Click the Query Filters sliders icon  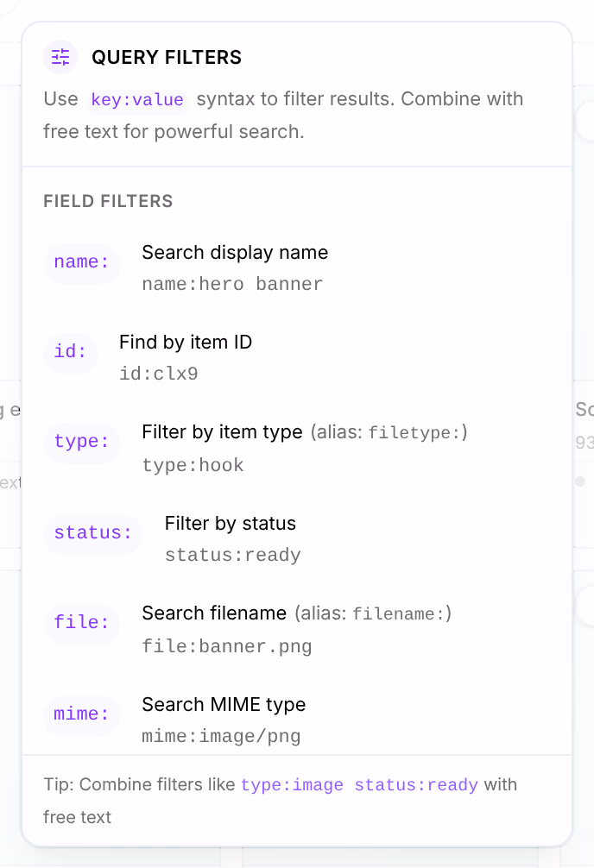(x=60, y=57)
